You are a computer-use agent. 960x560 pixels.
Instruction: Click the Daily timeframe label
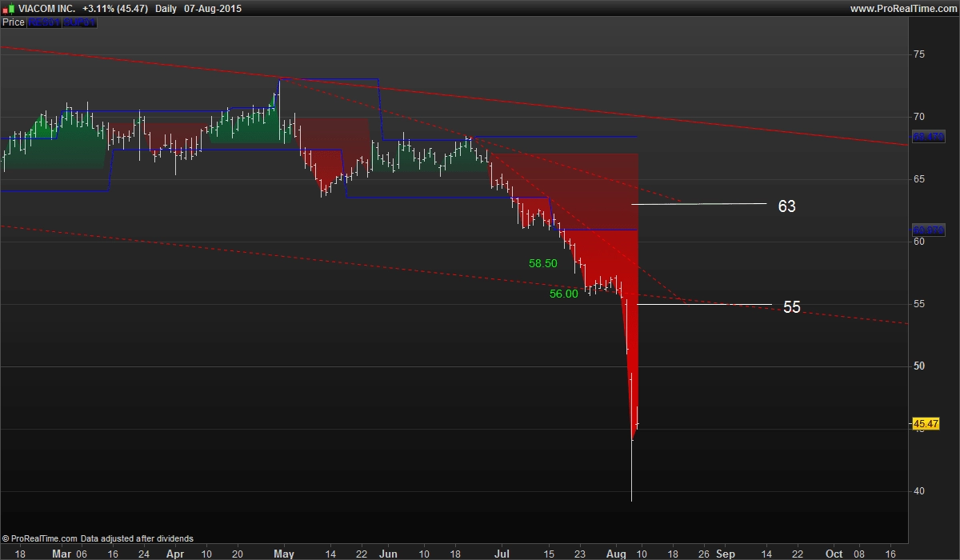(166, 9)
